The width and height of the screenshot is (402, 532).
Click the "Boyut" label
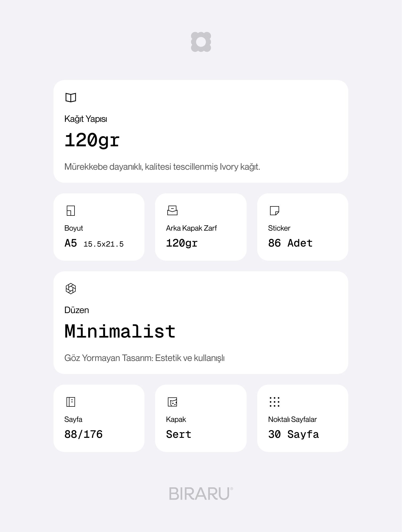(74, 228)
